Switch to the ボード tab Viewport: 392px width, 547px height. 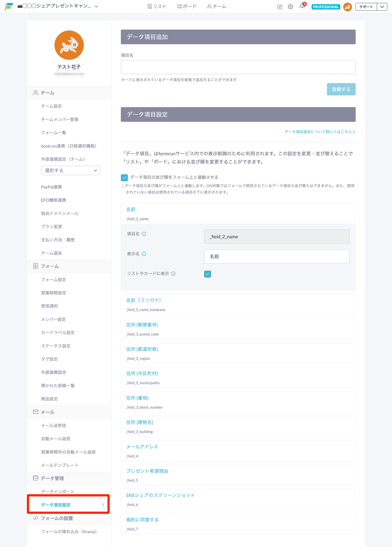(x=187, y=7)
